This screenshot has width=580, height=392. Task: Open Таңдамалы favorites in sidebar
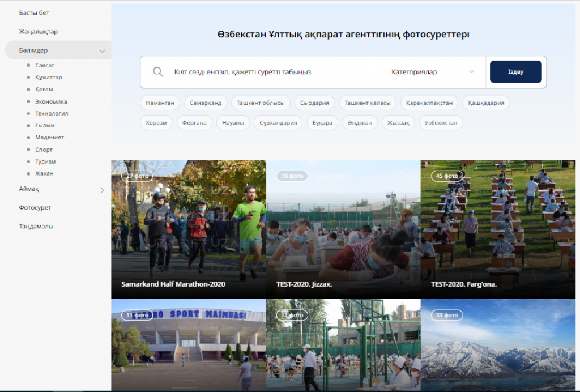pyautogui.click(x=36, y=226)
